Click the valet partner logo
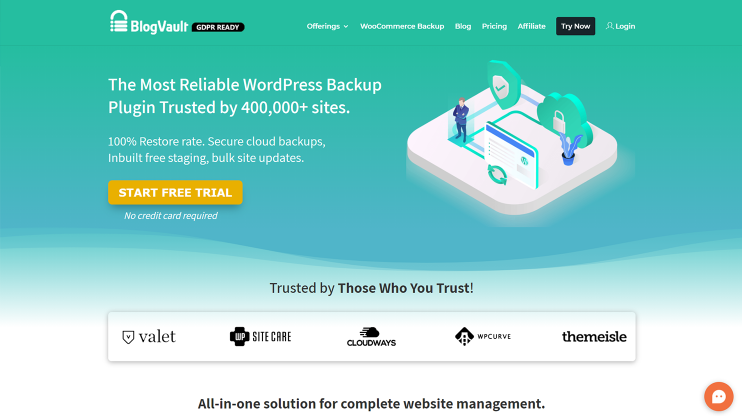742x416 pixels. 149,336
